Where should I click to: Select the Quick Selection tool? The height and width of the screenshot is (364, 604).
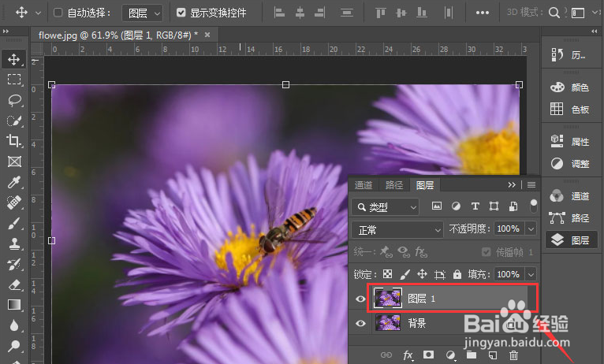(14, 121)
